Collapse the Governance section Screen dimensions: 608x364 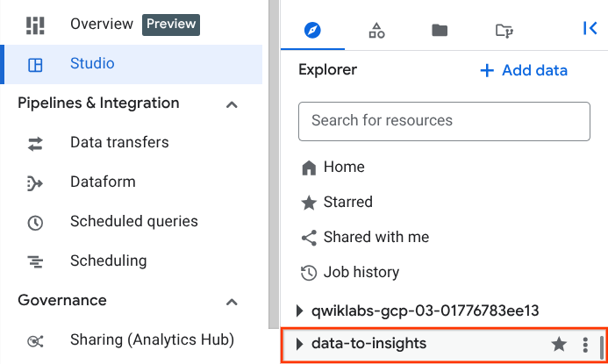pos(232,302)
